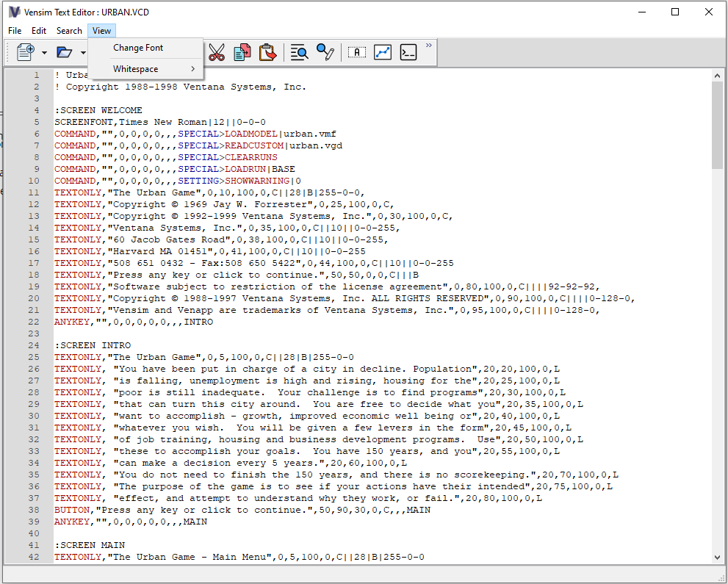Viewport: 728px width, 584px height.
Task: Open the Edit menu
Action: [39, 31]
